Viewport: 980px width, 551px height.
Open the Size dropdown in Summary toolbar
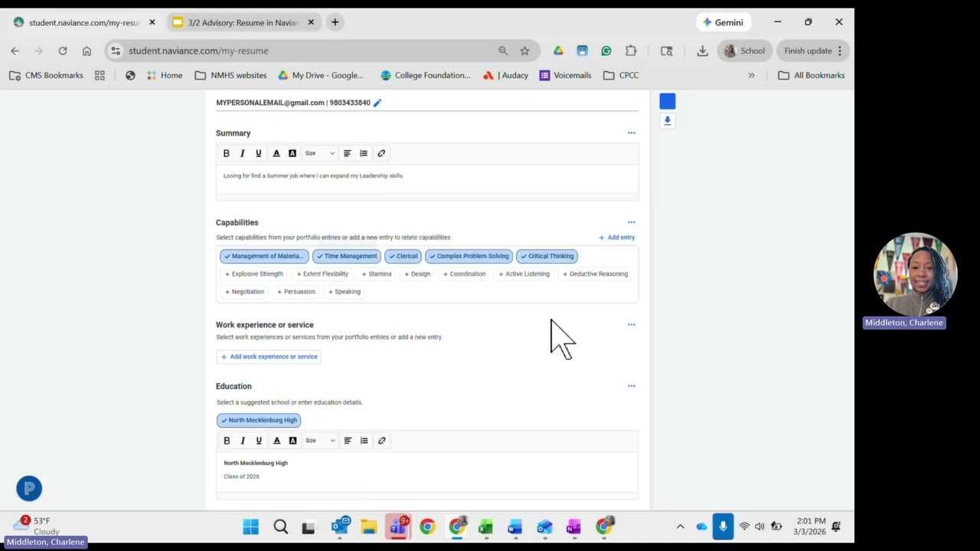point(319,153)
